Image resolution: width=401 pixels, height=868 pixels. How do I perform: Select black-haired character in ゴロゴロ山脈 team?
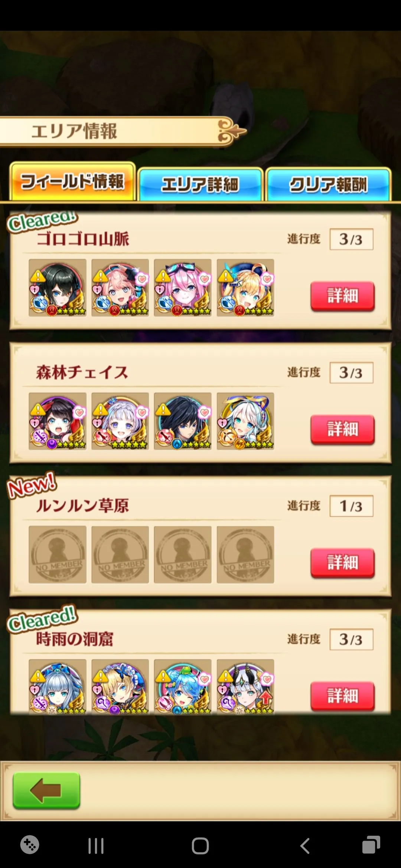(x=58, y=288)
